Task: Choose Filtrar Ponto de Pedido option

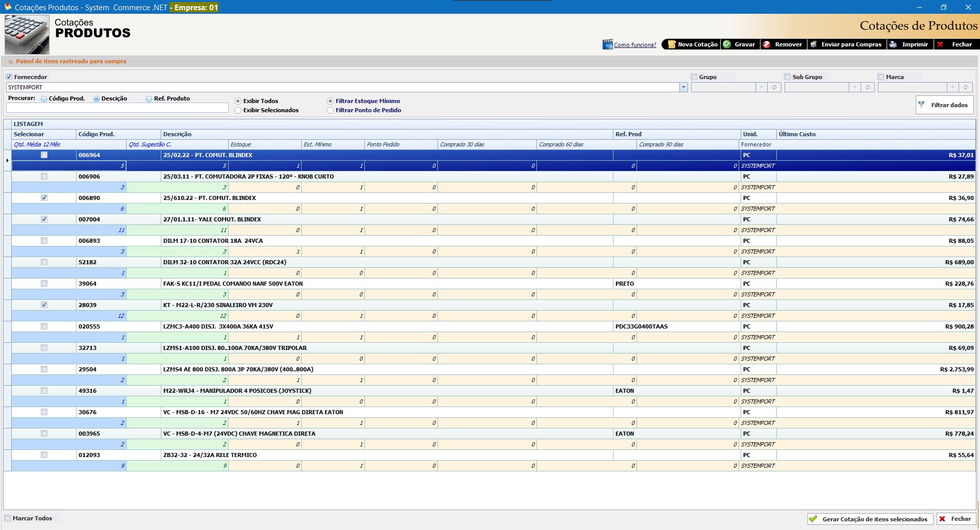Action: coord(330,110)
